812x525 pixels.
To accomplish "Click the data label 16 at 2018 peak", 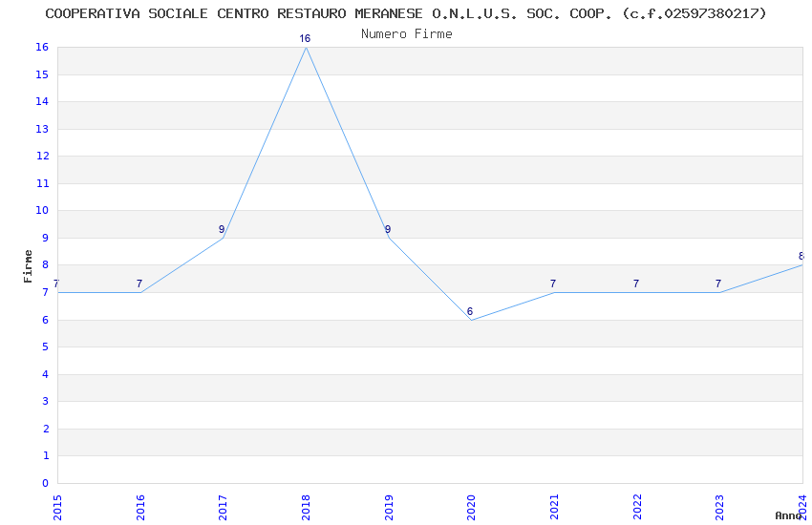I will [305, 38].
